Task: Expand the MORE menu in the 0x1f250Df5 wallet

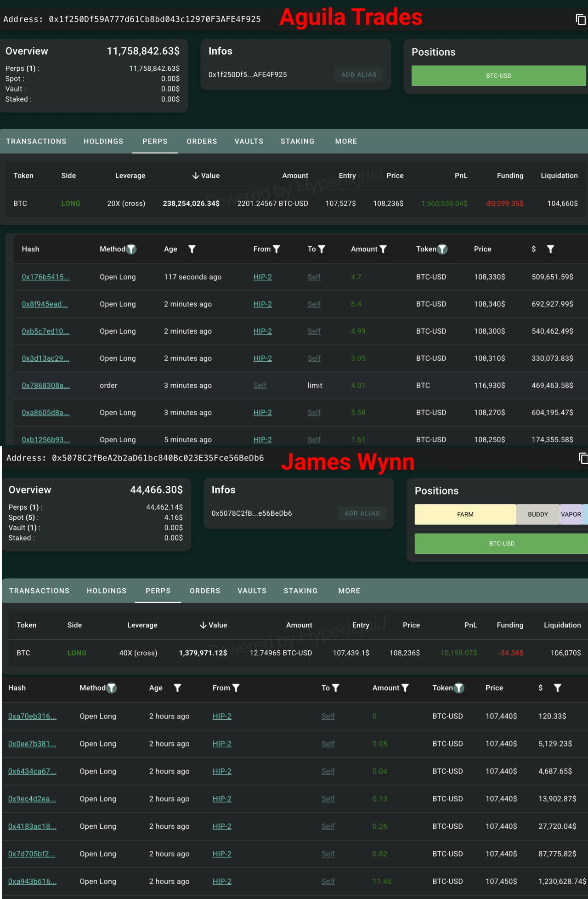Action: [x=346, y=141]
